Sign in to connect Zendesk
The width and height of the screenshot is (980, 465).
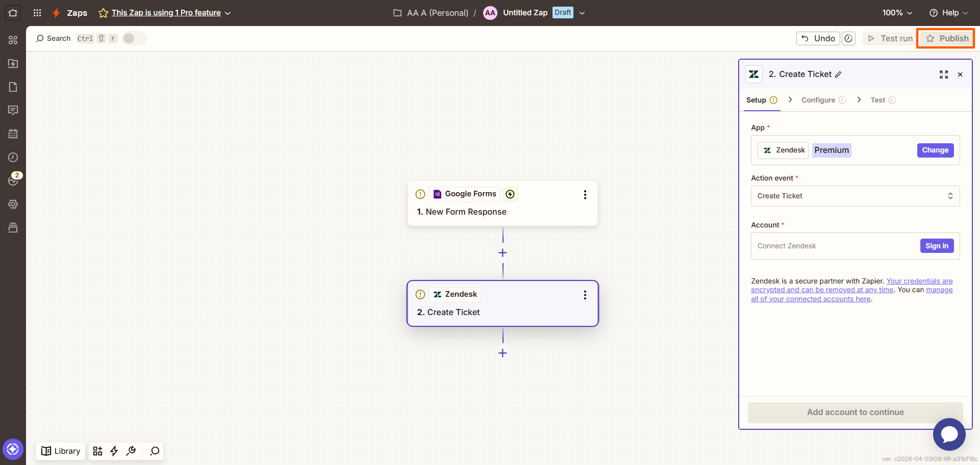[x=937, y=246]
